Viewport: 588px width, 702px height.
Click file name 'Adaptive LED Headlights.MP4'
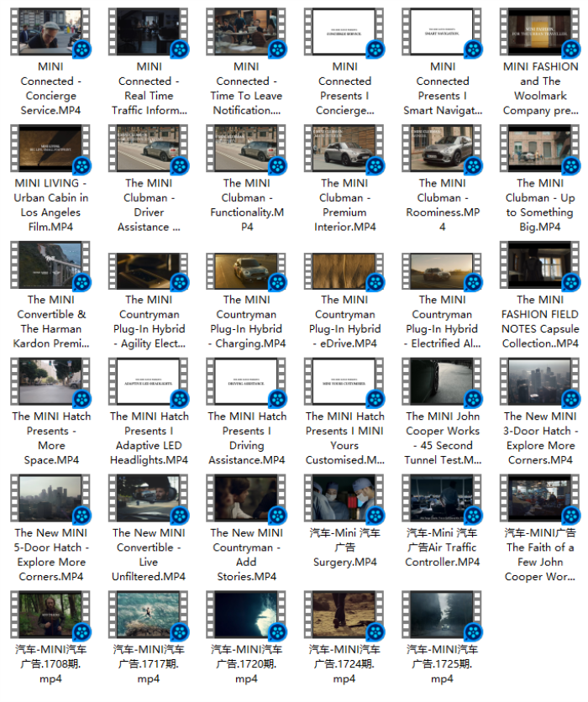coord(150,453)
